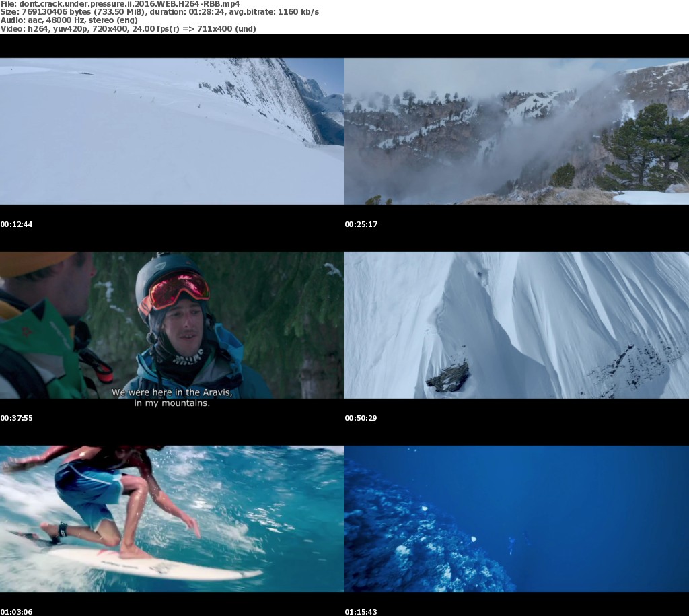Open the snowy slope thumbnail at 00:12:44

pyautogui.click(x=172, y=131)
